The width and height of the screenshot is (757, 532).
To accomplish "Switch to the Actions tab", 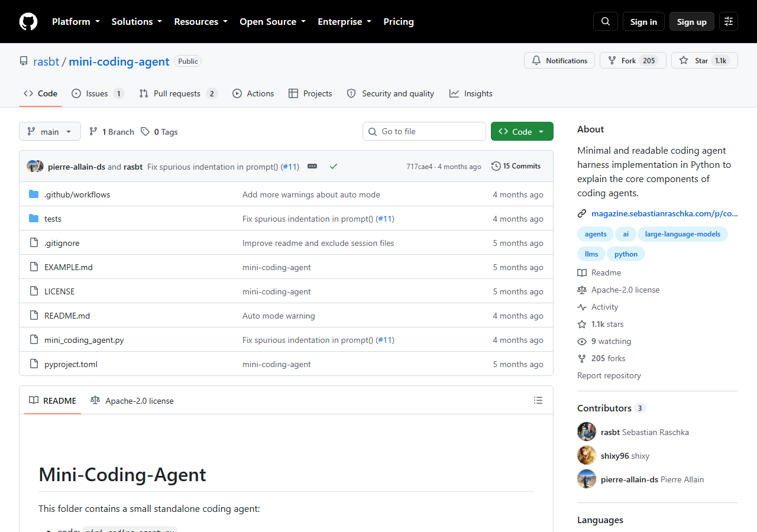I will 253,93.
